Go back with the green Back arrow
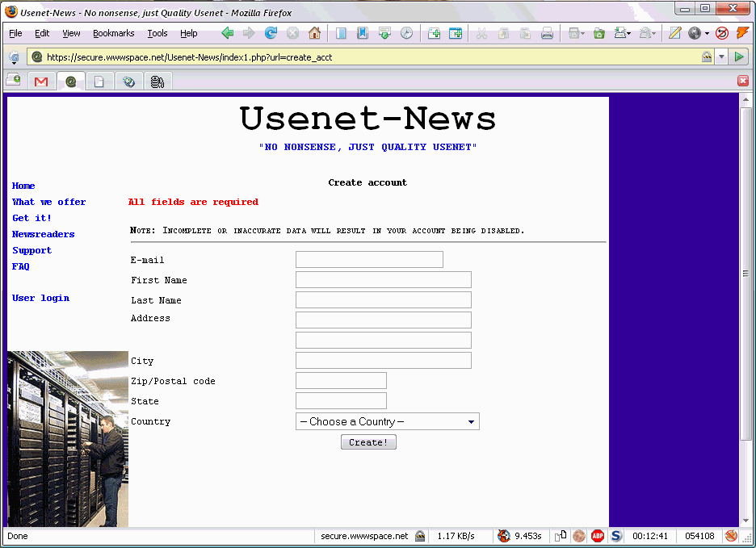 228,33
